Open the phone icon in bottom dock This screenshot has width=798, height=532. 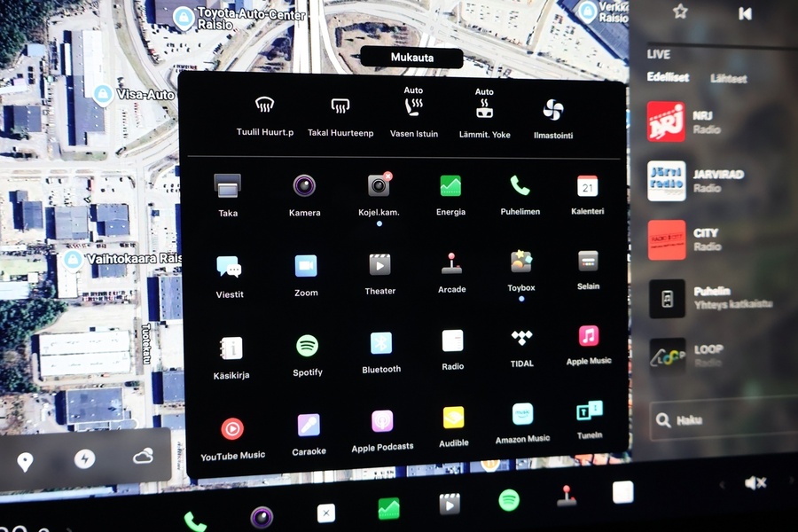[x=195, y=521]
